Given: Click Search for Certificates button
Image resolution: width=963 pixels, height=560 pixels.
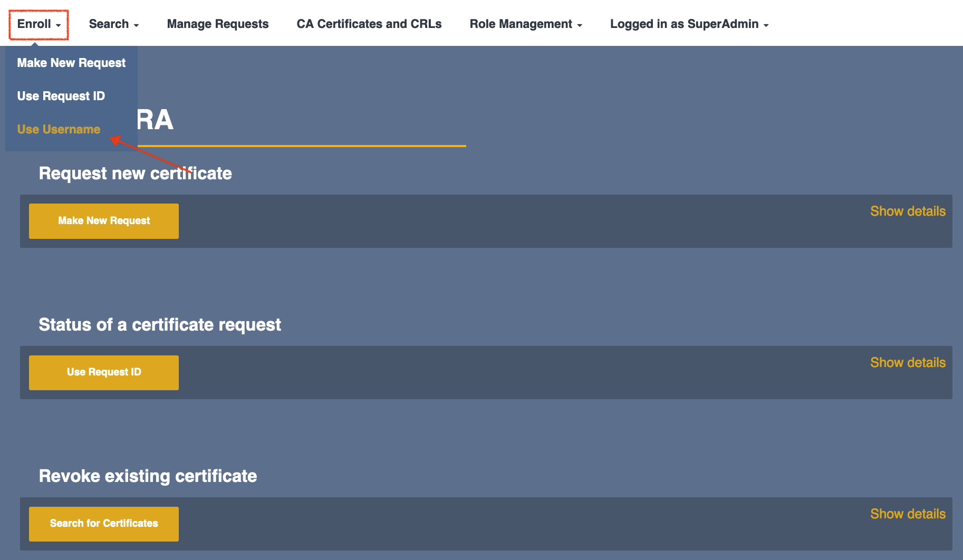Looking at the screenshot, I should click(x=104, y=524).
